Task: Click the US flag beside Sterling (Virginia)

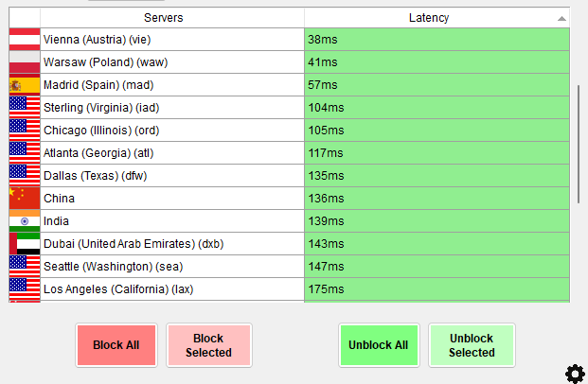Action: click(25, 108)
